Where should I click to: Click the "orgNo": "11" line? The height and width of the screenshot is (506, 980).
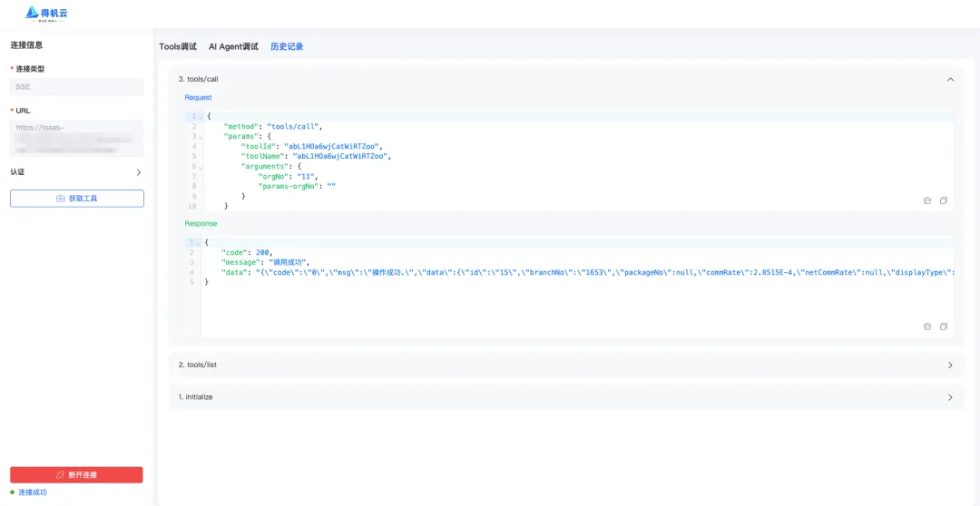point(289,176)
